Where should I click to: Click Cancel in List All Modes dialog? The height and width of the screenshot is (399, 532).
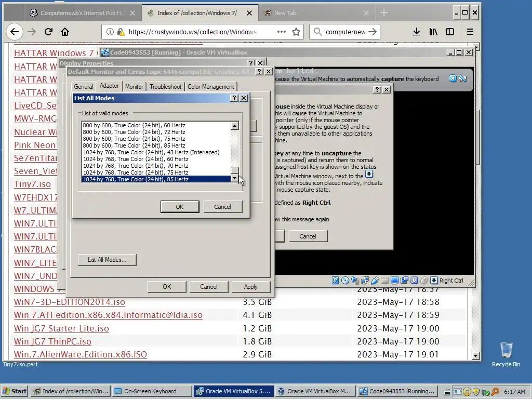pos(222,207)
